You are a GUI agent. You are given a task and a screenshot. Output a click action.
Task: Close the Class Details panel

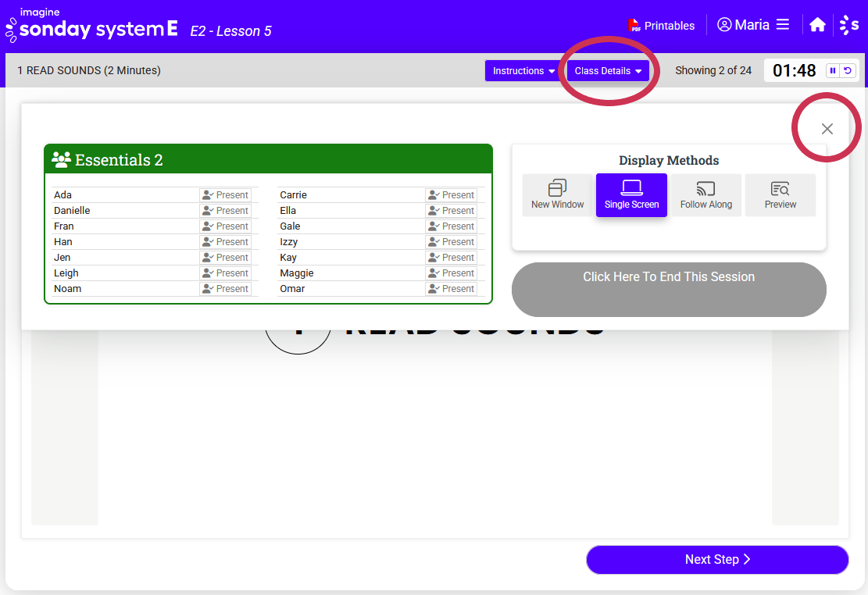click(x=827, y=129)
